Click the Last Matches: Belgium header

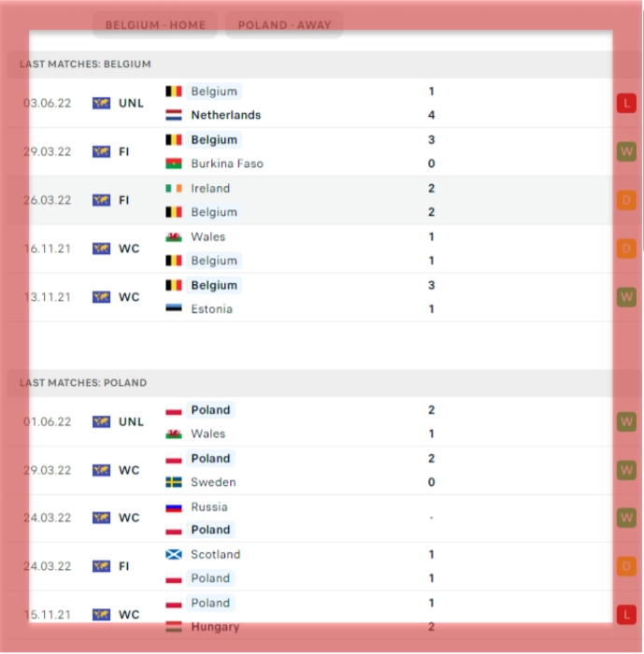tap(85, 64)
